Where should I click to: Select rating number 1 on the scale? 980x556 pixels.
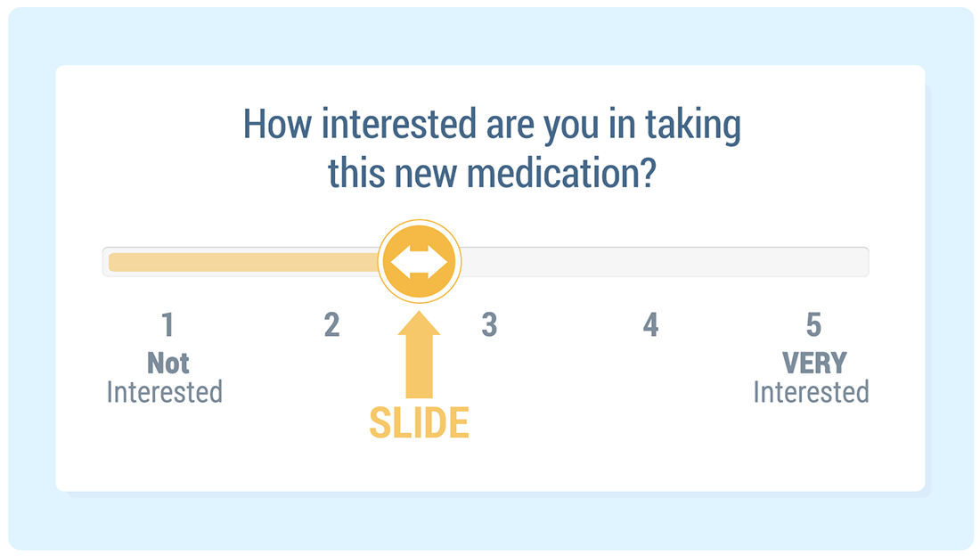click(167, 325)
